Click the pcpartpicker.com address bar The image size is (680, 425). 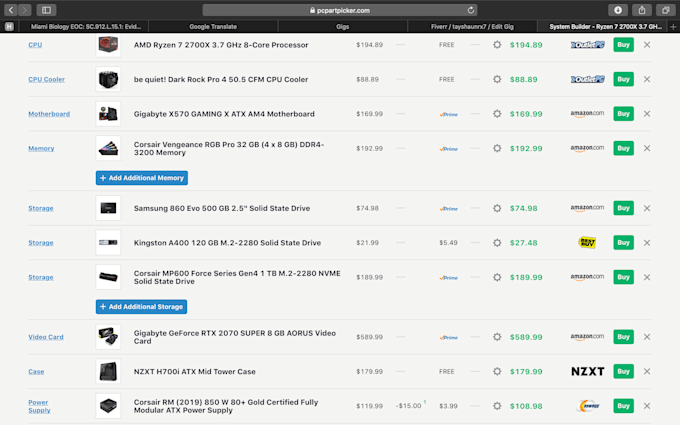(340, 10)
